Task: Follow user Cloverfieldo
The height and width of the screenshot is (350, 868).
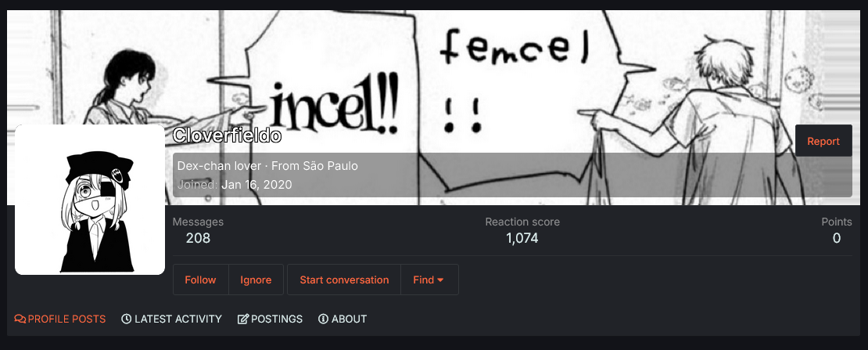Action: [x=200, y=280]
